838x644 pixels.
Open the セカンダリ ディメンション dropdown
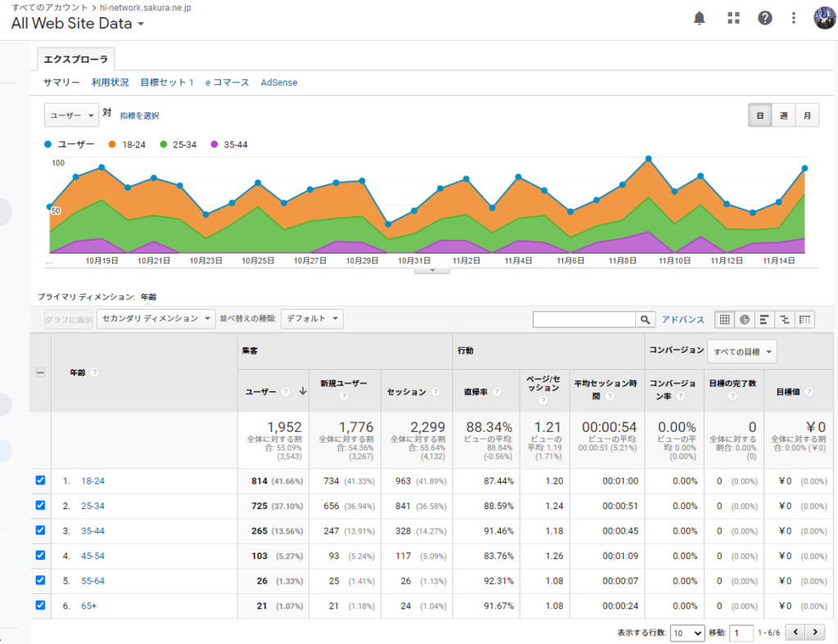coord(155,318)
